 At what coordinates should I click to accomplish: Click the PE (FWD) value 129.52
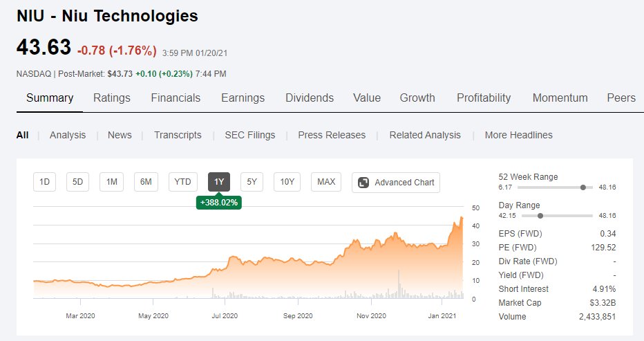(x=603, y=247)
